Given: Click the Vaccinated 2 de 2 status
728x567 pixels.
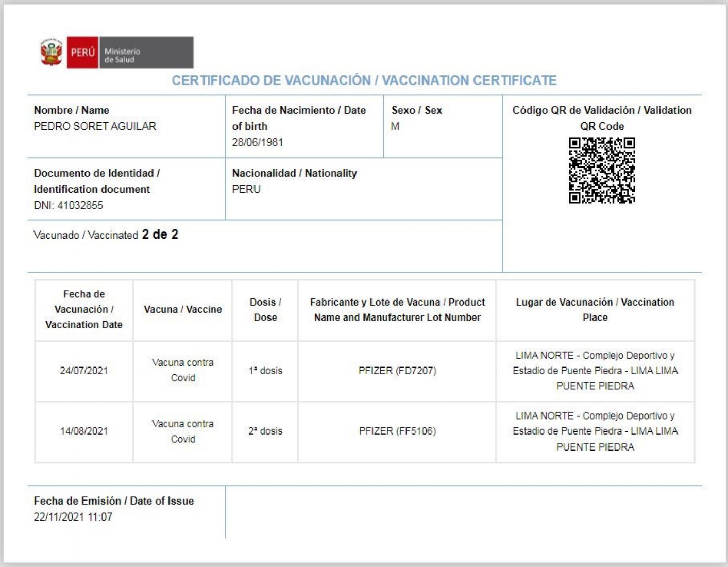Looking at the screenshot, I should [106, 235].
